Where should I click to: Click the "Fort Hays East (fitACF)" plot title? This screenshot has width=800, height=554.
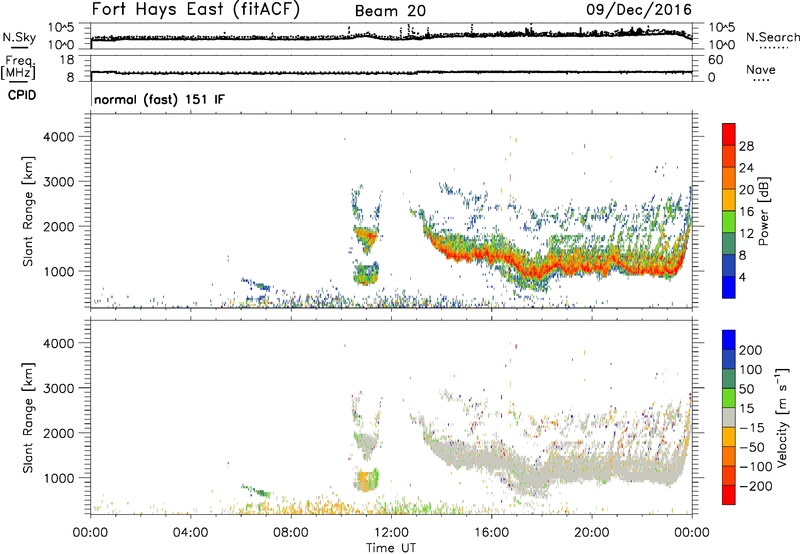196,9
